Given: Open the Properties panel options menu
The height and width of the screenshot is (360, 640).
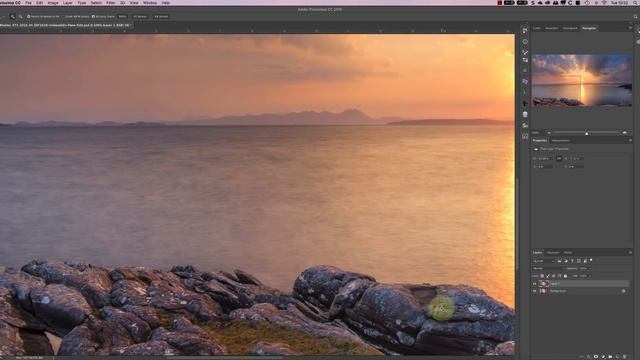Looking at the screenshot, I should click(630, 140).
